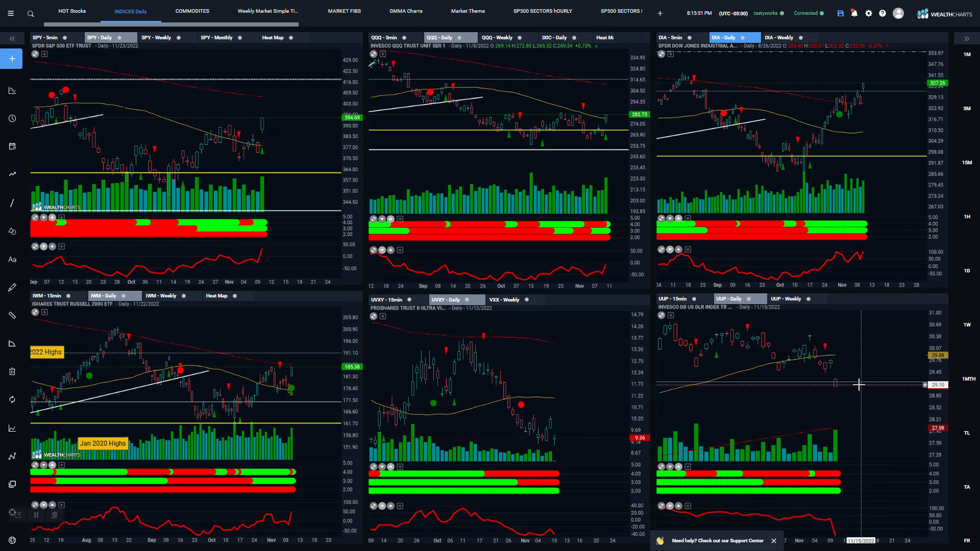The height and width of the screenshot is (551, 980).
Task: Click the blue plus button in left sidebar
Action: [x=12, y=59]
